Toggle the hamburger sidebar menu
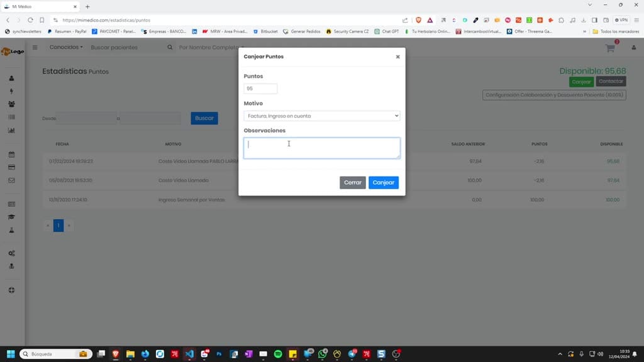 35,47
